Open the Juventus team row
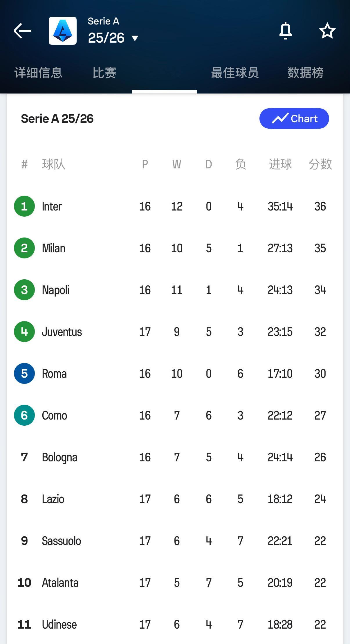This screenshot has height=644, width=350. coord(62,332)
